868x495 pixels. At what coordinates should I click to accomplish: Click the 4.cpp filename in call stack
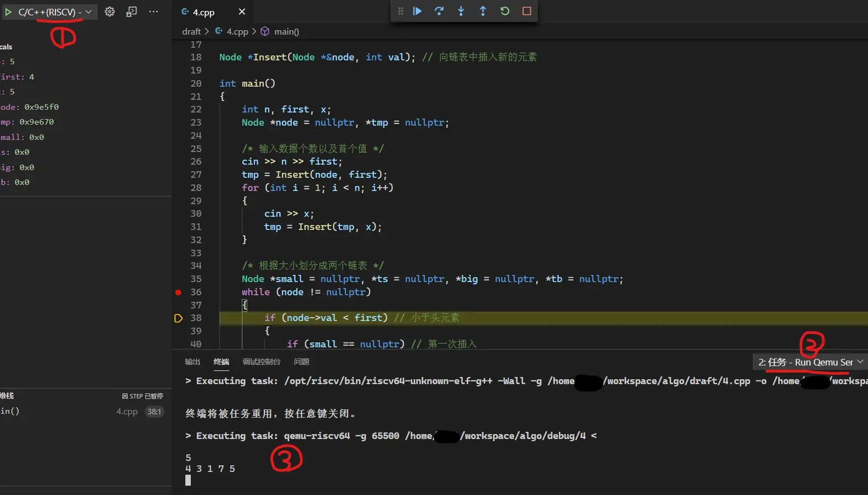tap(127, 412)
